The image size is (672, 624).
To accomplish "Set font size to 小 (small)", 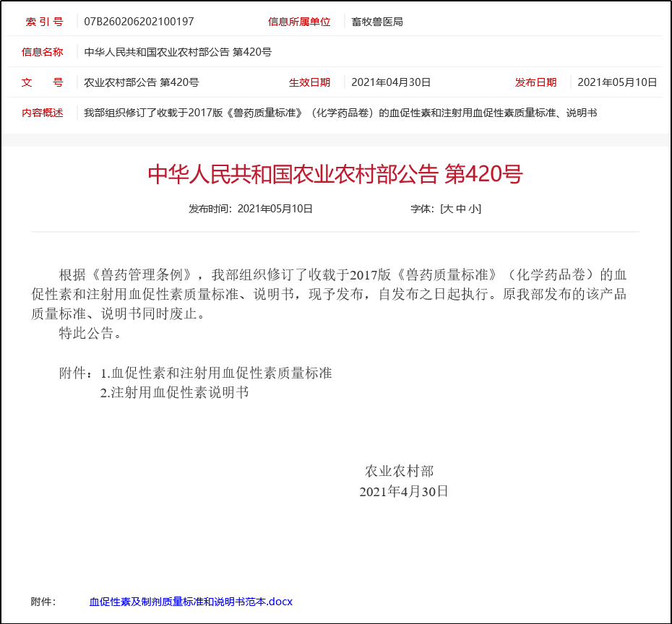I will pyautogui.click(x=473, y=209).
